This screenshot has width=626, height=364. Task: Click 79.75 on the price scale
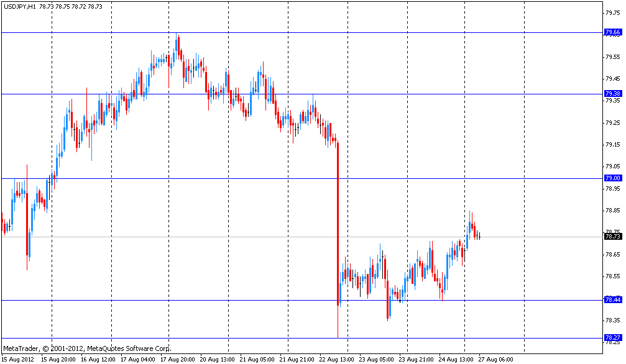coord(612,12)
